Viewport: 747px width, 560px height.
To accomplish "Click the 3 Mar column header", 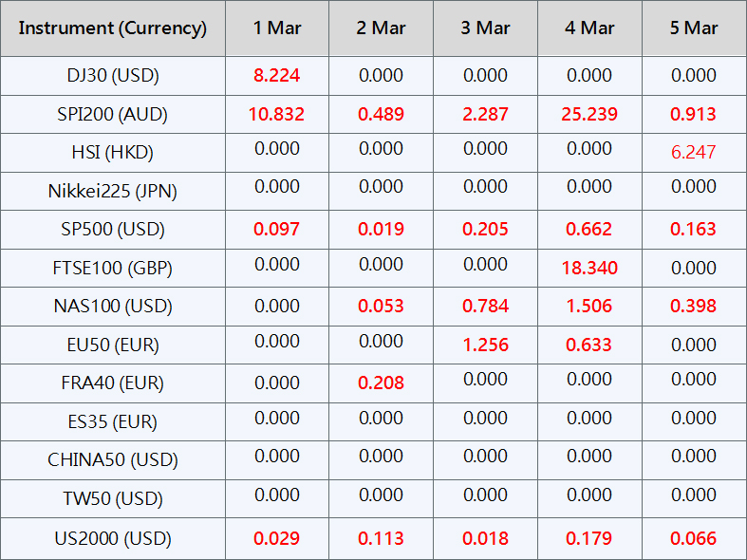I will (485, 28).
